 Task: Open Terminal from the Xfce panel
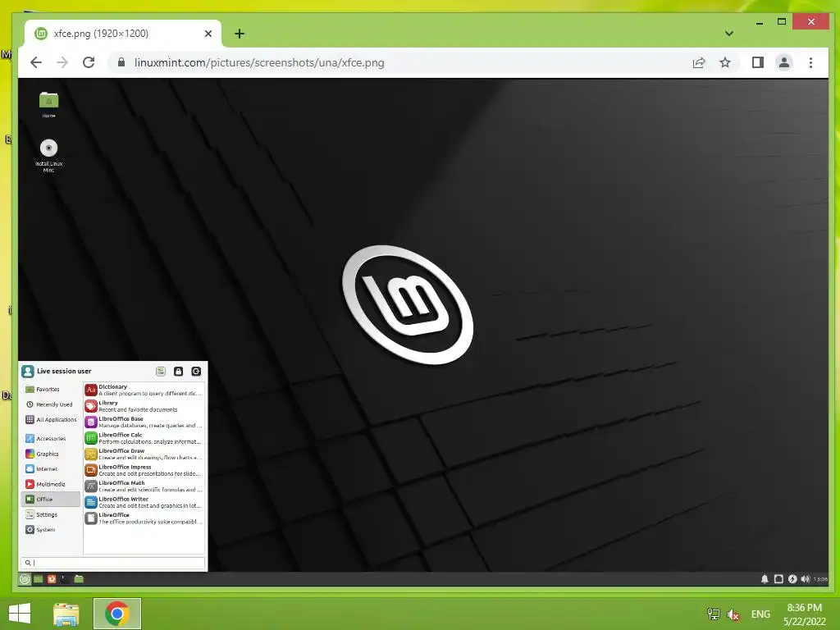point(65,578)
